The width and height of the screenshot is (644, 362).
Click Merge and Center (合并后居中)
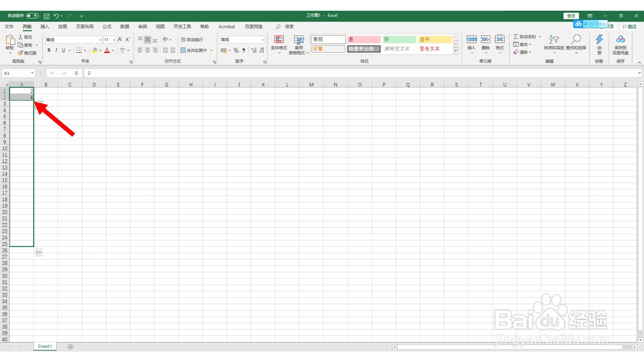(x=194, y=50)
